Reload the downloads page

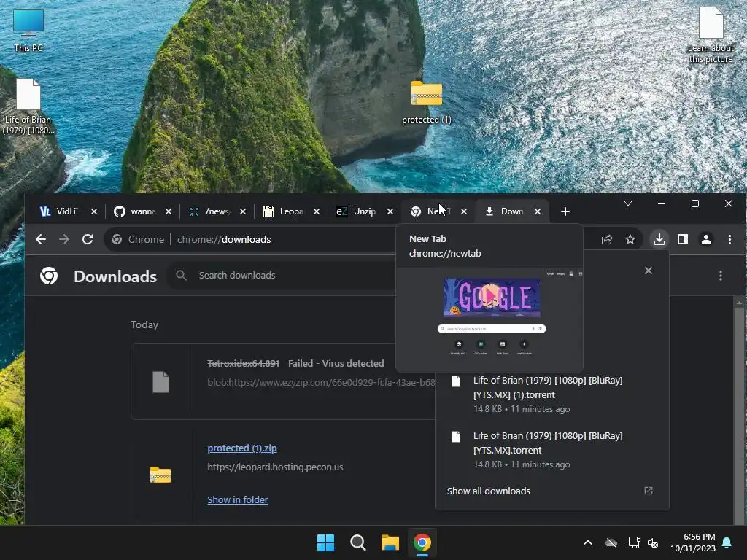pyautogui.click(x=88, y=239)
